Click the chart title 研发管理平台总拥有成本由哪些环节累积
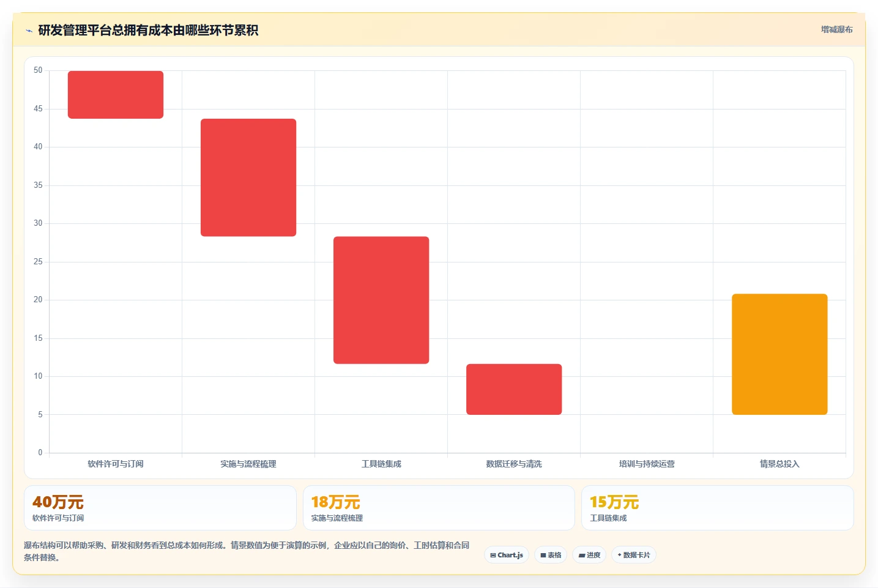This screenshot has height=588, width=878. click(148, 30)
